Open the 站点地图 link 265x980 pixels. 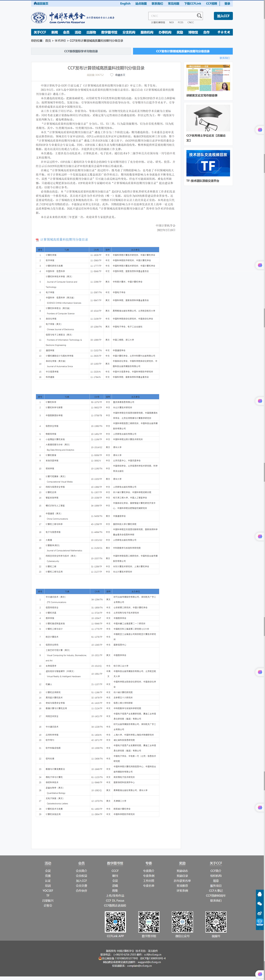click(x=141, y=3)
